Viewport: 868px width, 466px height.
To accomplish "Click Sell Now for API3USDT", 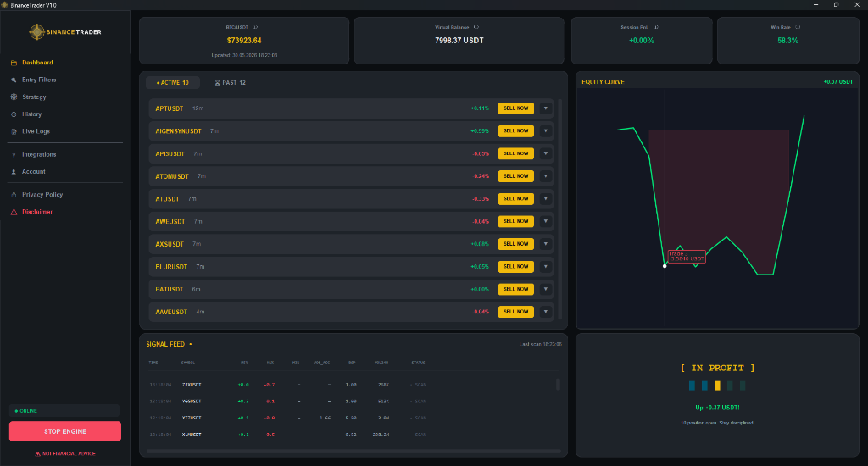I will tap(516, 153).
